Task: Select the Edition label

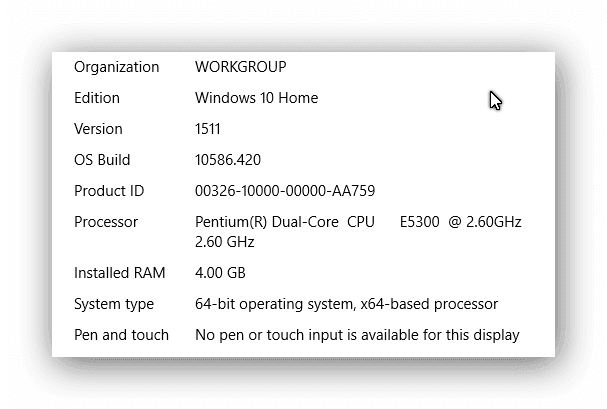Action: pos(97,98)
